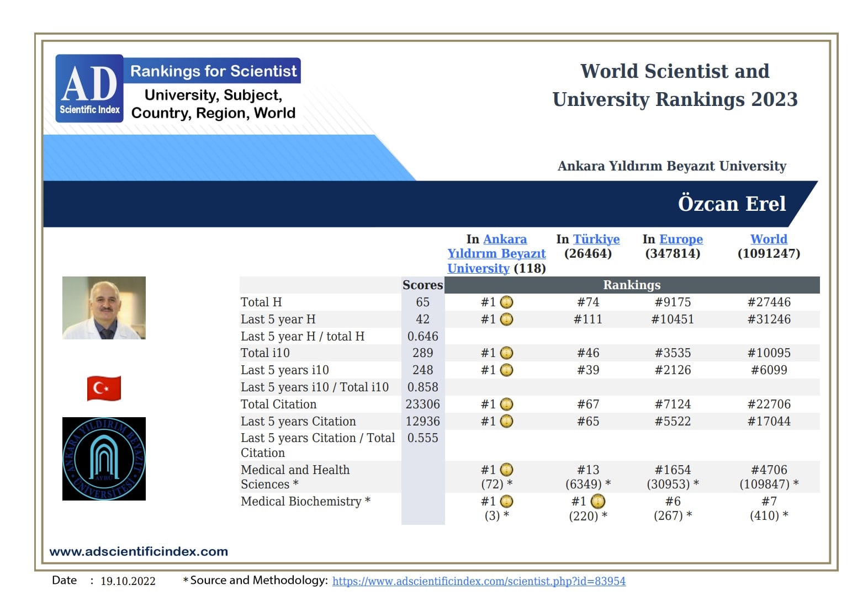868x612 pixels.
Task: Click the Türkiye rank #13 for Medical and Health Sciences
Action: [x=588, y=470]
